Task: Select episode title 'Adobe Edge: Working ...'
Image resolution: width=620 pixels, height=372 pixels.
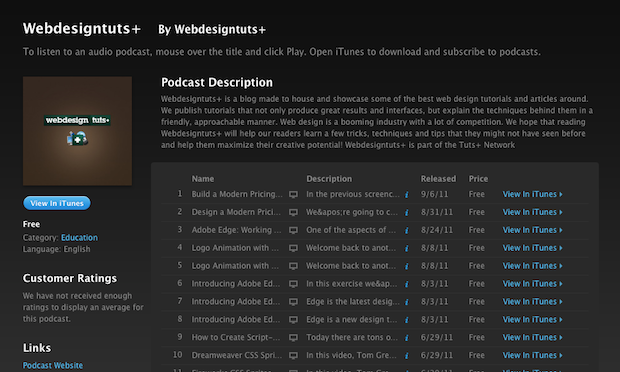Action: pyautogui.click(x=236, y=230)
